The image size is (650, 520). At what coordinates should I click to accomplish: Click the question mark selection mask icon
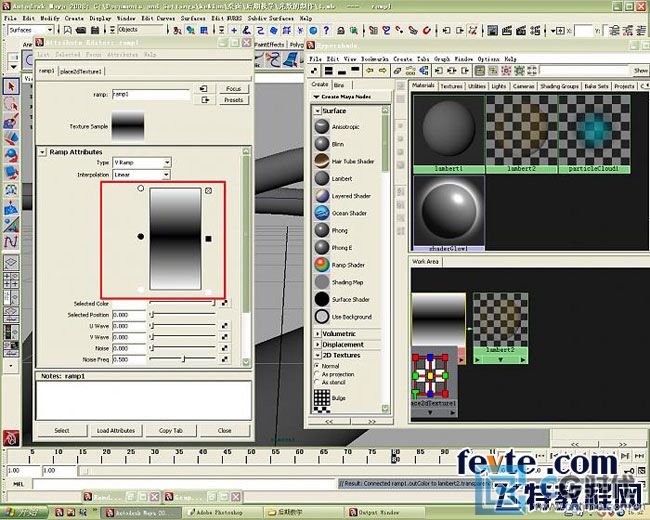click(326, 30)
